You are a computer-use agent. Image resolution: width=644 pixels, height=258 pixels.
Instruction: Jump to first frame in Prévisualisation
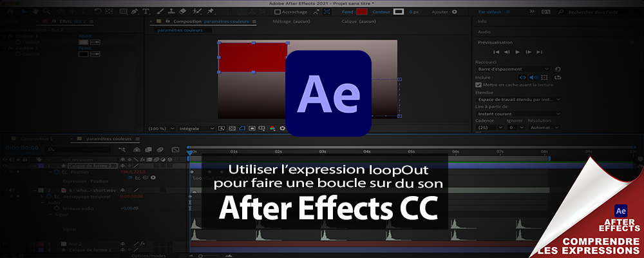click(496, 52)
